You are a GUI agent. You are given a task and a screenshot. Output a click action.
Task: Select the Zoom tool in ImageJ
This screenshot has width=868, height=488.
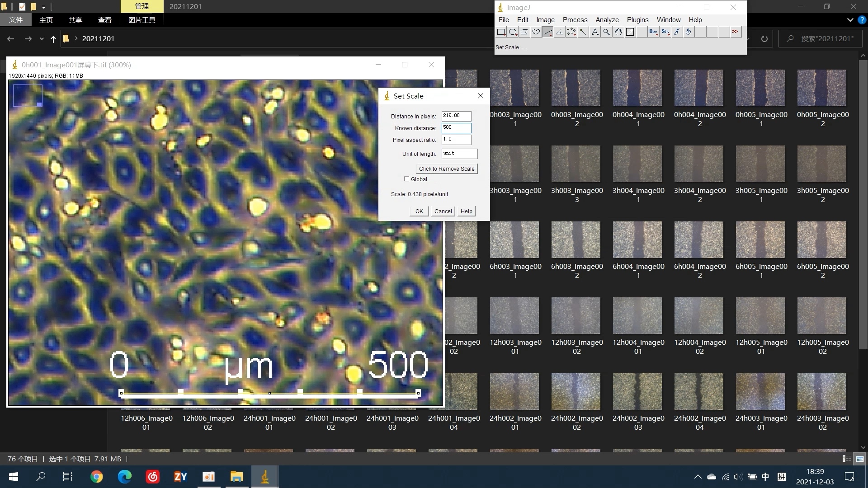tap(606, 32)
